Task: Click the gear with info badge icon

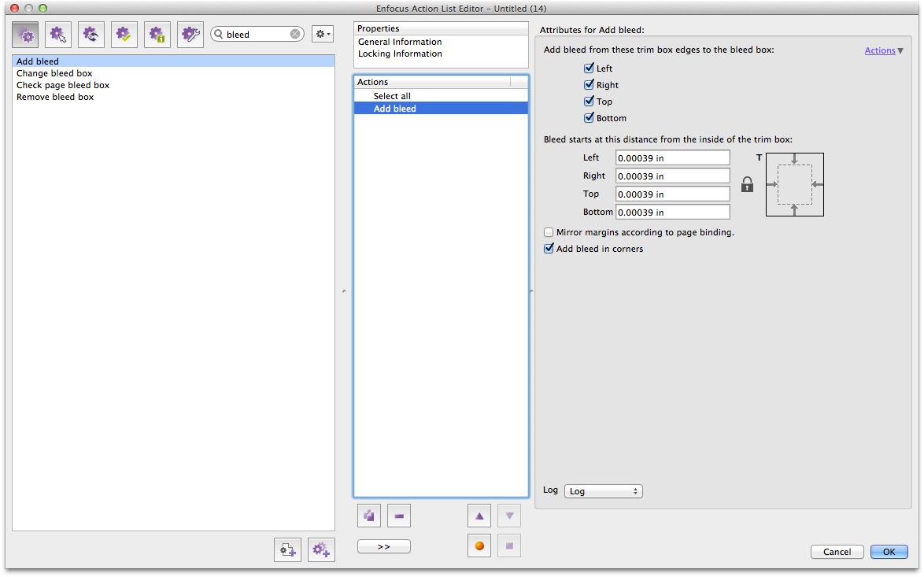Action: [x=157, y=35]
